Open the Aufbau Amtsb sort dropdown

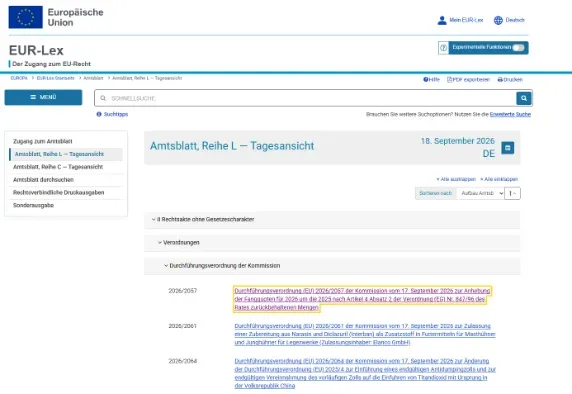pos(480,193)
